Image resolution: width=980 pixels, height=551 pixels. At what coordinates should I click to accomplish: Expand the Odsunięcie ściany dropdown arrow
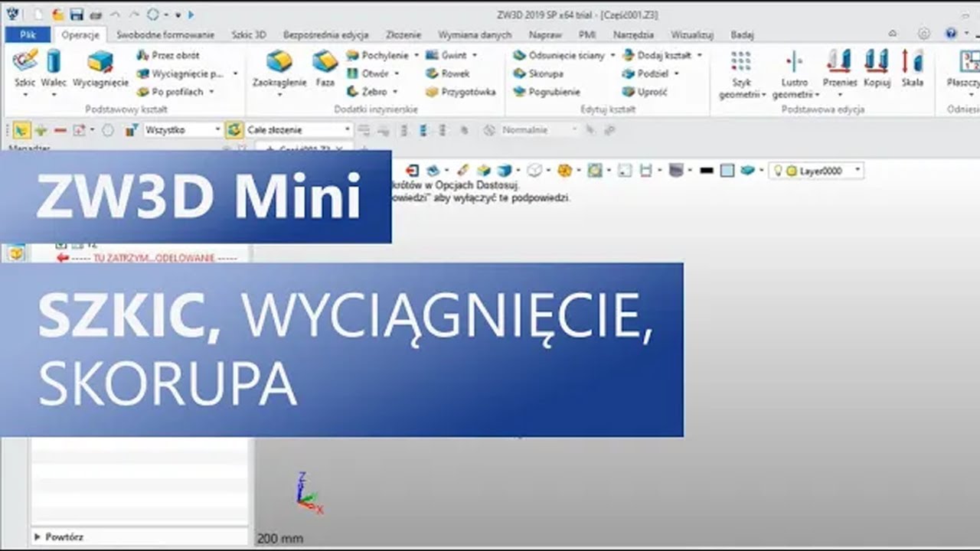[x=612, y=55]
